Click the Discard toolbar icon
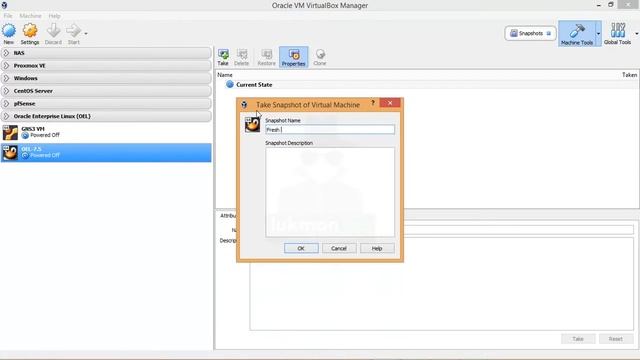 pos(53,31)
